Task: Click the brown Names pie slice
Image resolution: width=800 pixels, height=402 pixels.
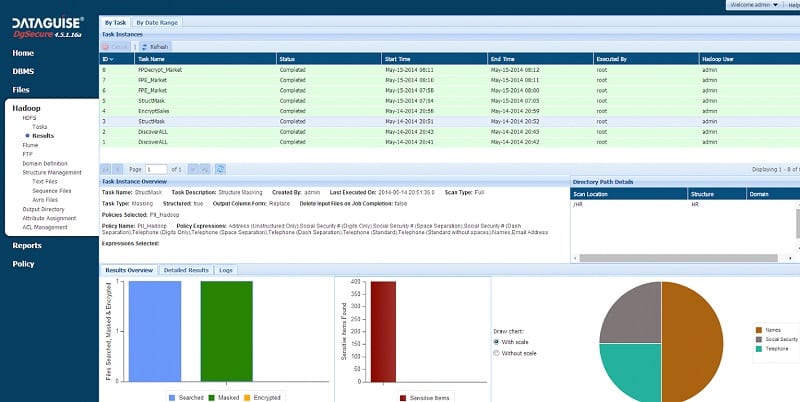Action: 694,342
